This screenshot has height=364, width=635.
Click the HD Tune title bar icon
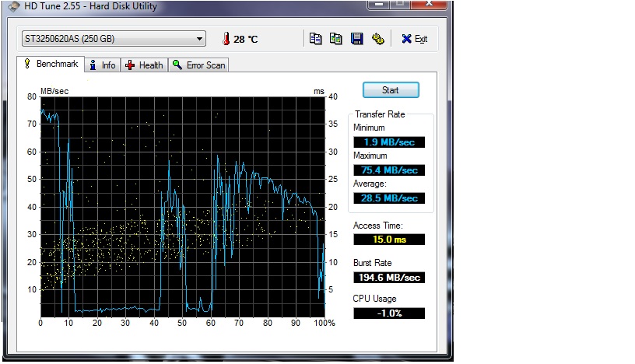pyautogui.click(x=13, y=6)
